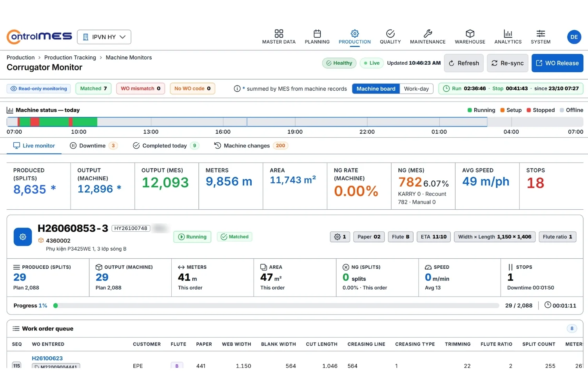Open the Warehouse box icon
Viewport: 588px width, 392px height.
(x=470, y=33)
